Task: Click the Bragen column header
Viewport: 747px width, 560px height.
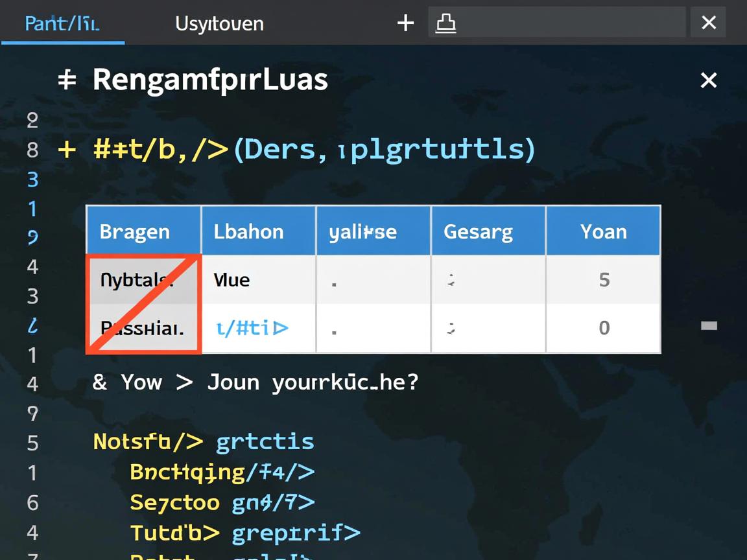Action: pos(135,231)
